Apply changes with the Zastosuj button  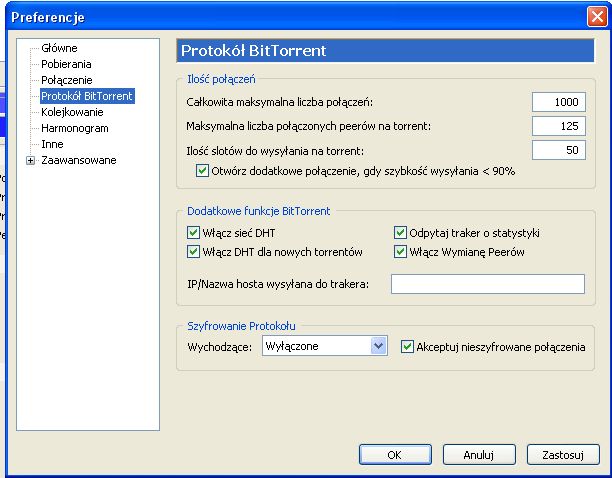coord(563,455)
